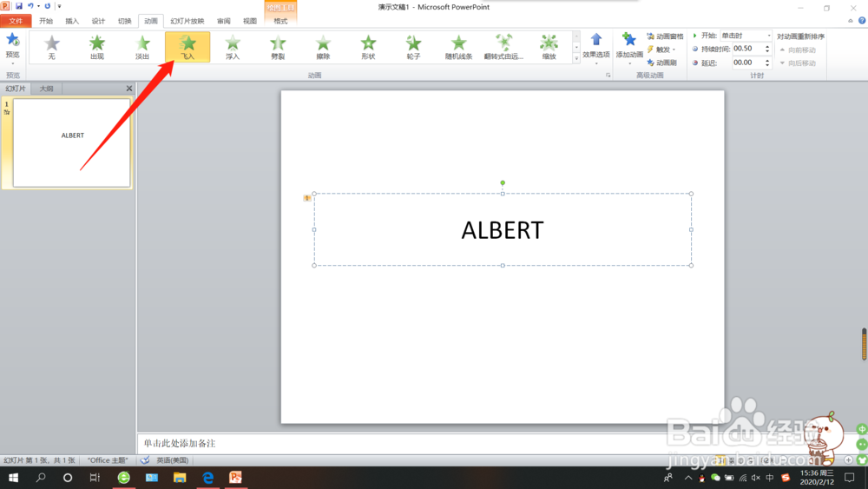Viewport: 868px width, 489px height.
Task: Open the undo history dropdown arrow
Action: tap(39, 6)
